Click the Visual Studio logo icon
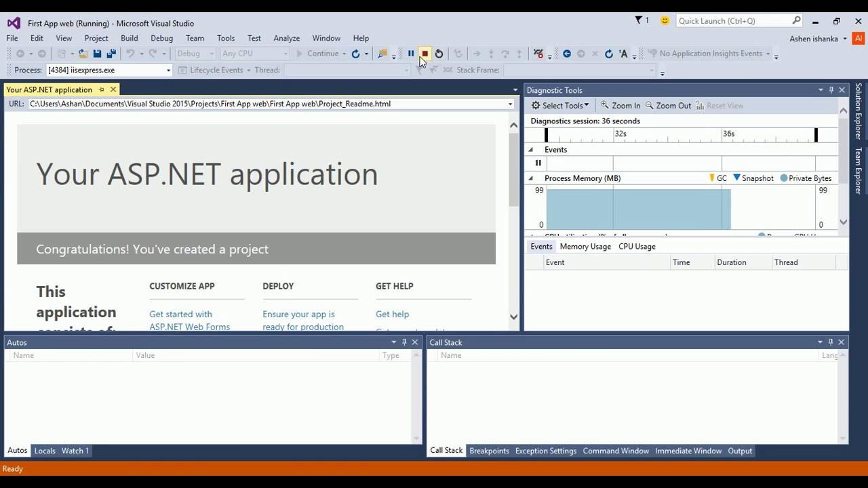The height and width of the screenshot is (488, 868). (x=14, y=23)
